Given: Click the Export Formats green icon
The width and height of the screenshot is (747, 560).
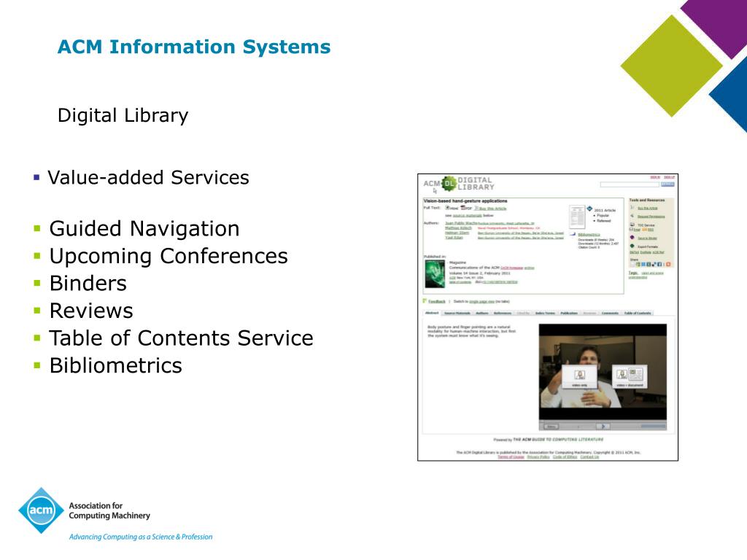Looking at the screenshot, I should [632, 246].
